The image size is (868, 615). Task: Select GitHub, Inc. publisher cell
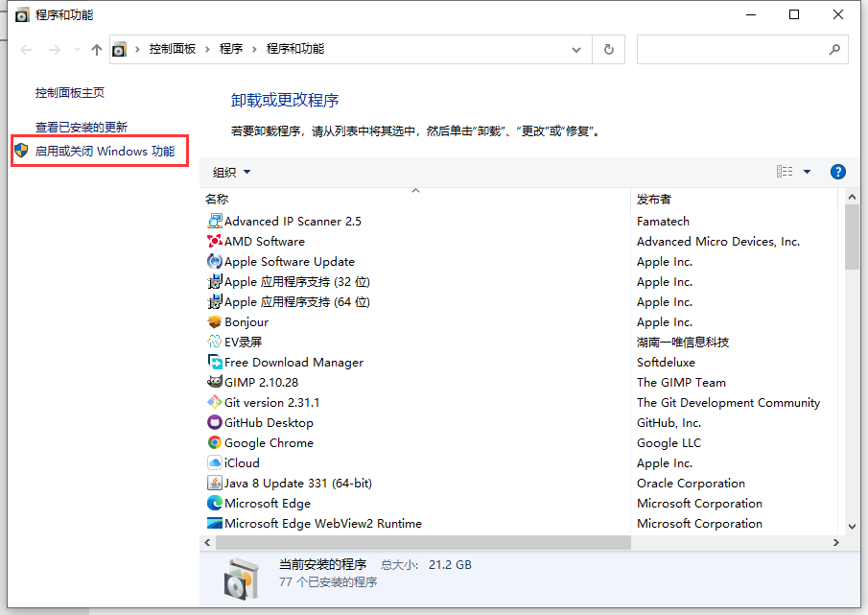point(669,422)
